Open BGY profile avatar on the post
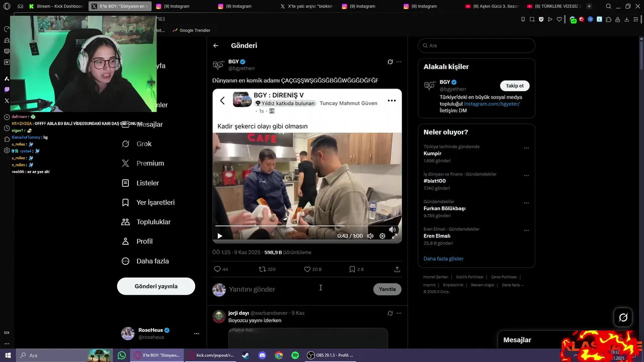Image resolution: width=644 pixels, height=362 pixels. pyautogui.click(x=218, y=65)
